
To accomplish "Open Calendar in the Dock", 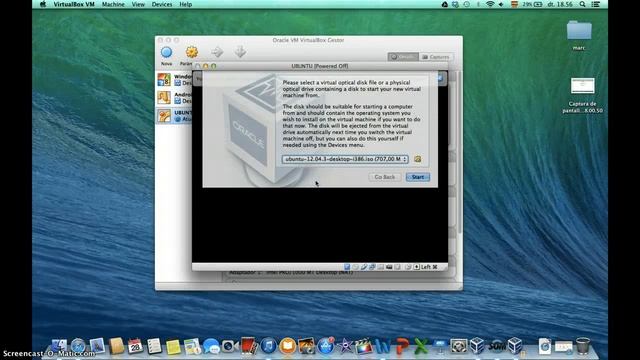I will 135,346.
